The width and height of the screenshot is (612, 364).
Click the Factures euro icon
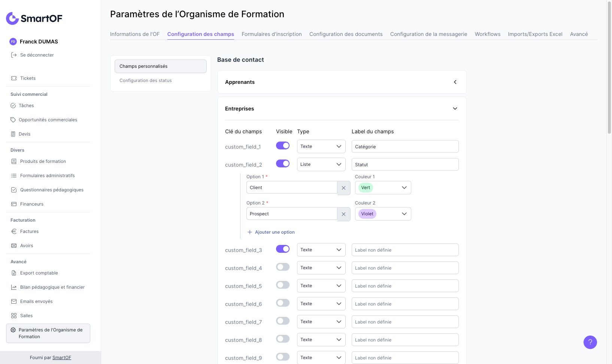(14, 231)
